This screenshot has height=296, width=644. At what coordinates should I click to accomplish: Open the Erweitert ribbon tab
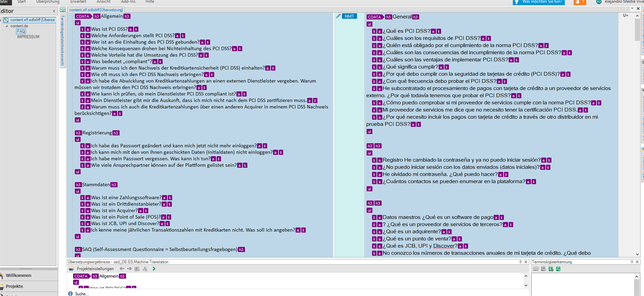click(78, 2)
